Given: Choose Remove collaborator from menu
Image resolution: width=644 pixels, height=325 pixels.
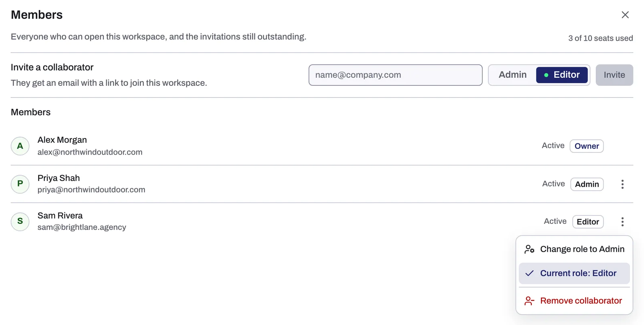Looking at the screenshot, I should [574, 301].
